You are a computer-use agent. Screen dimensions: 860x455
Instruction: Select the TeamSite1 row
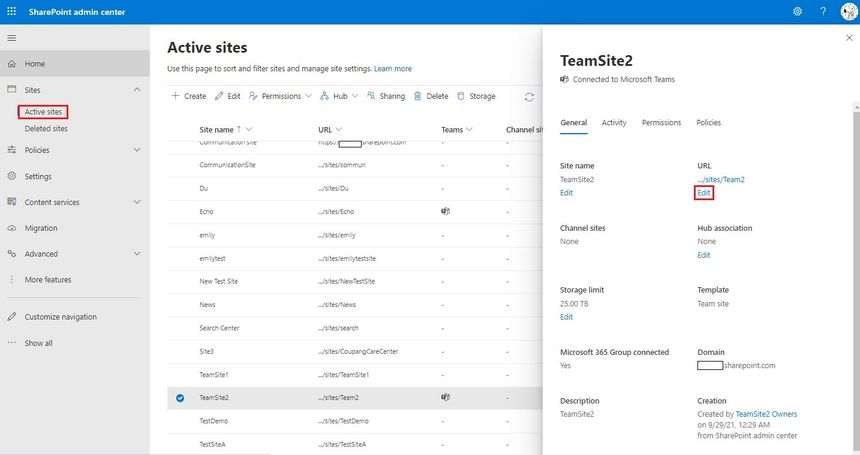click(355, 375)
